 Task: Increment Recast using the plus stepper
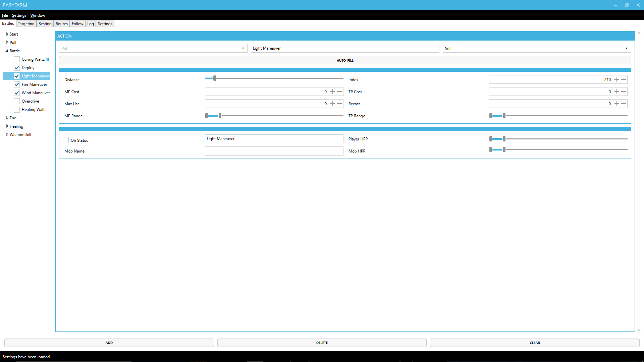tap(616, 104)
